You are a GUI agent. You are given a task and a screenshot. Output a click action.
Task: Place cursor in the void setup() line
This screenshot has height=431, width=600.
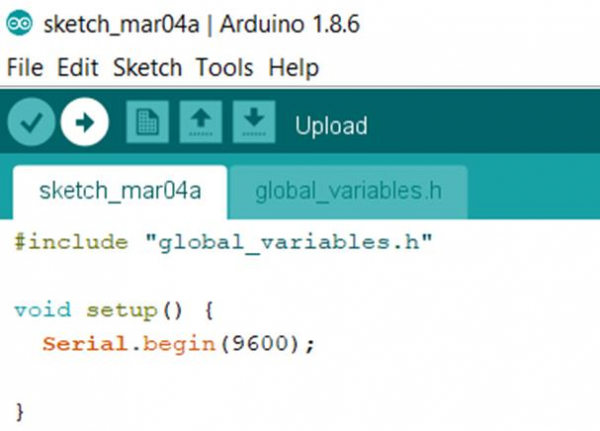(114, 310)
